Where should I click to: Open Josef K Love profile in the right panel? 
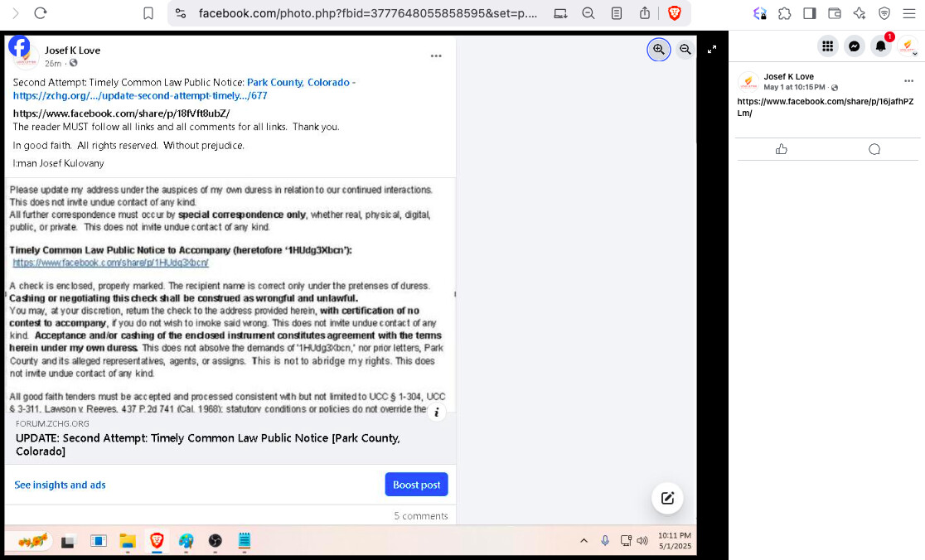789,77
